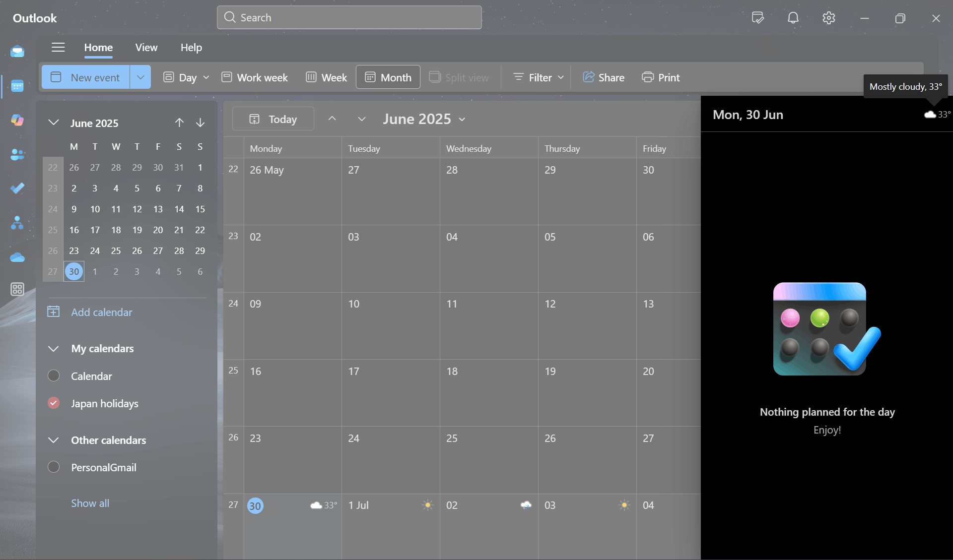Open OneDrive from the sidebar
This screenshot has width=953, height=560.
point(17,257)
